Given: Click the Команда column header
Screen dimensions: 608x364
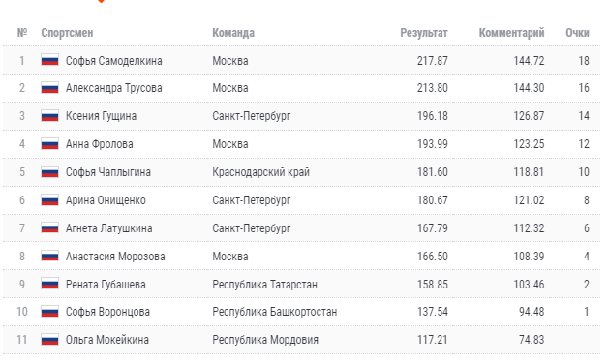Looking at the screenshot, I should [233, 33].
